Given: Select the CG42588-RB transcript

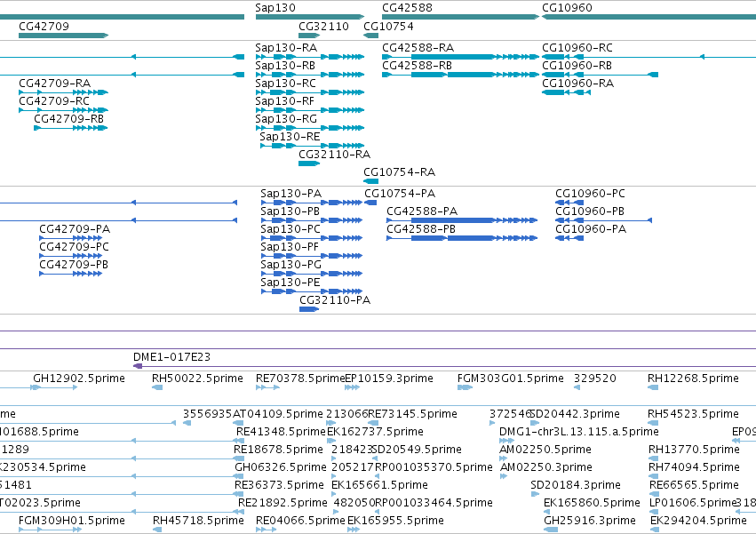Looking at the screenshot, I should tap(460, 75).
